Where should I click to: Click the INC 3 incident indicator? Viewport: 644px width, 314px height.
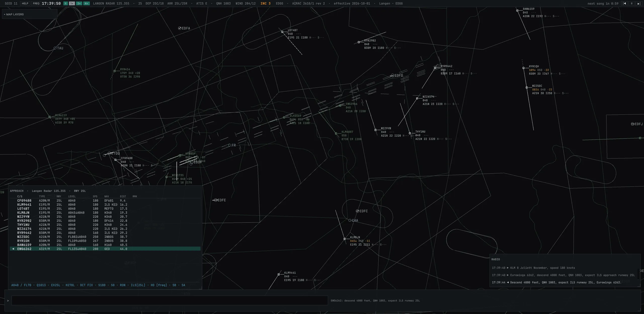266,4
